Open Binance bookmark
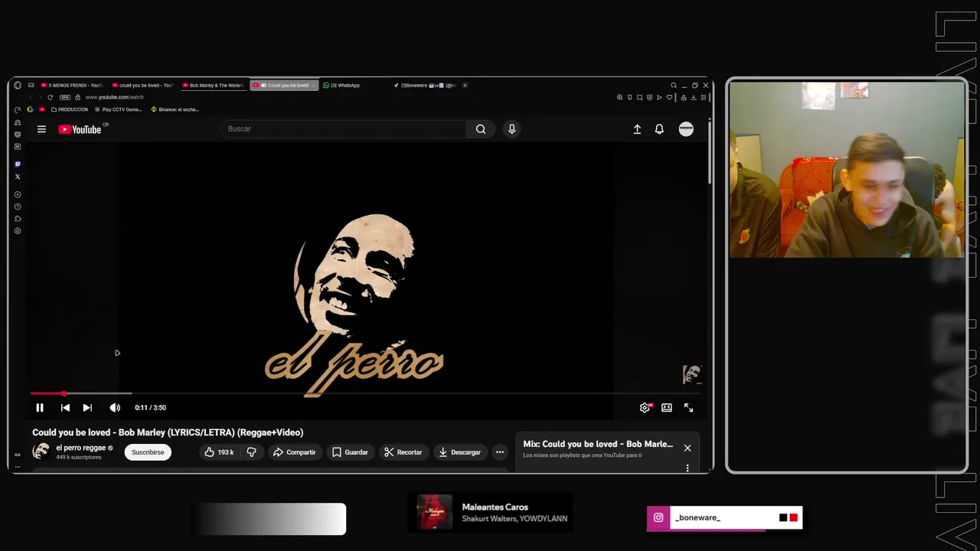The width and height of the screenshot is (980, 551). click(x=175, y=109)
